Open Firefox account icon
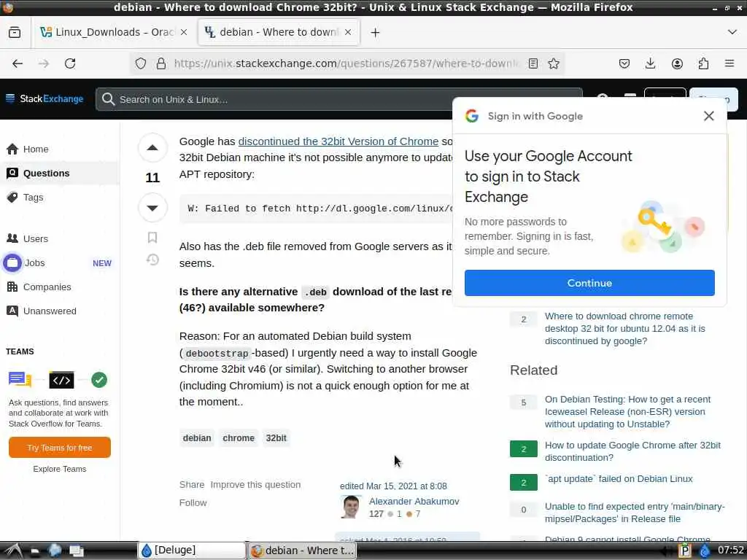 (677, 63)
